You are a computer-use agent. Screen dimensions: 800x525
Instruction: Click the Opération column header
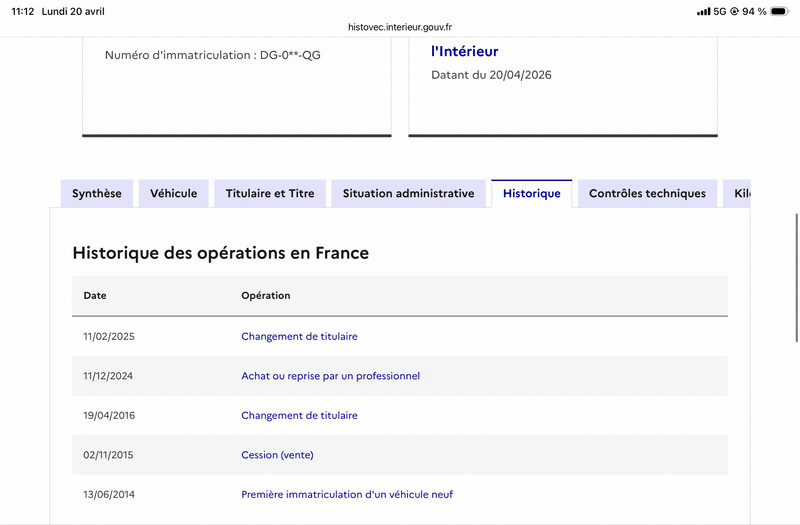click(x=266, y=295)
